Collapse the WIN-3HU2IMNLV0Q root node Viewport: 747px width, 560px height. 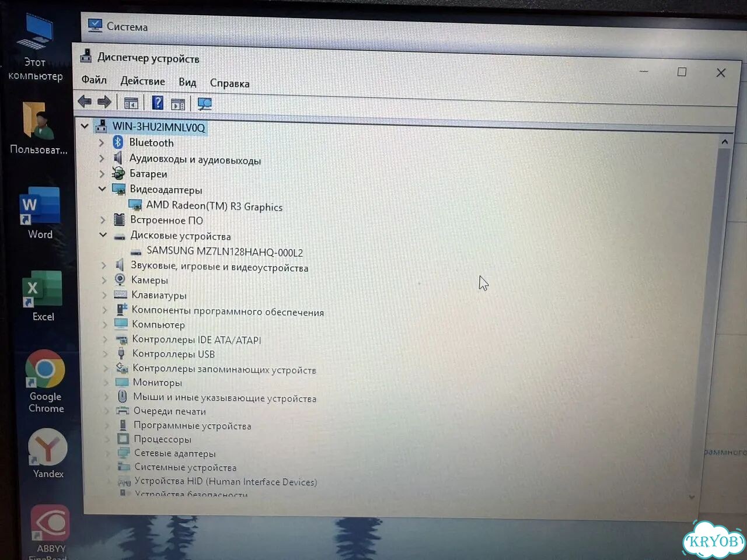(85, 125)
